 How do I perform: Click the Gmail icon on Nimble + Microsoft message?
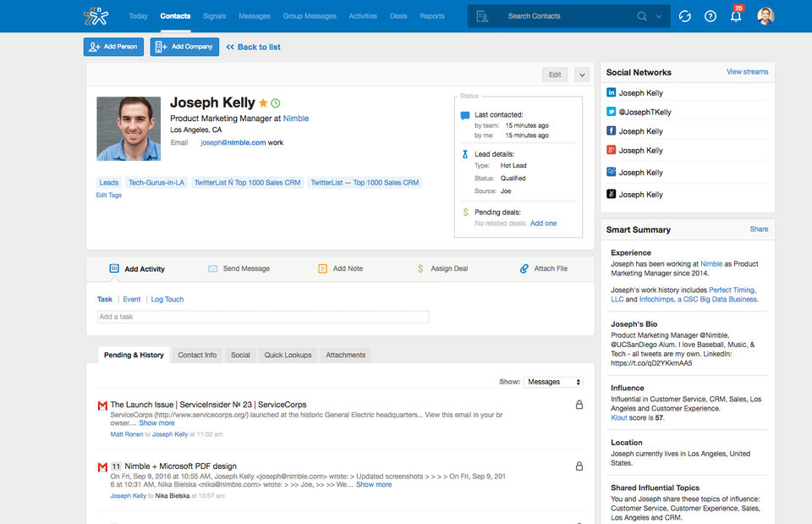(102, 467)
